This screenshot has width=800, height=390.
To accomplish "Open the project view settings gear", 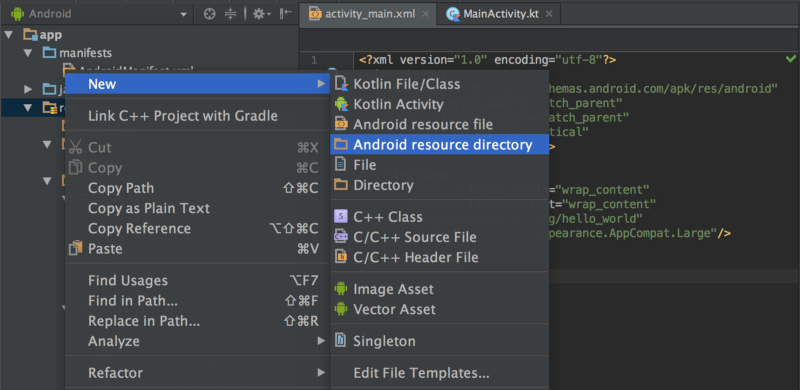I will coord(262,14).
